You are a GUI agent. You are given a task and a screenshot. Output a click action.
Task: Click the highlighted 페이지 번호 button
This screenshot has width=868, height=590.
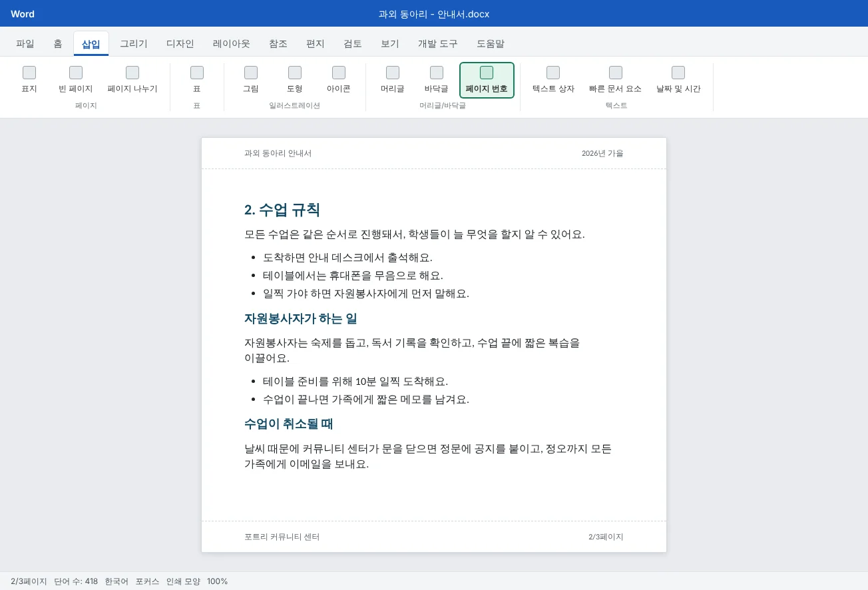click(487, 80)
